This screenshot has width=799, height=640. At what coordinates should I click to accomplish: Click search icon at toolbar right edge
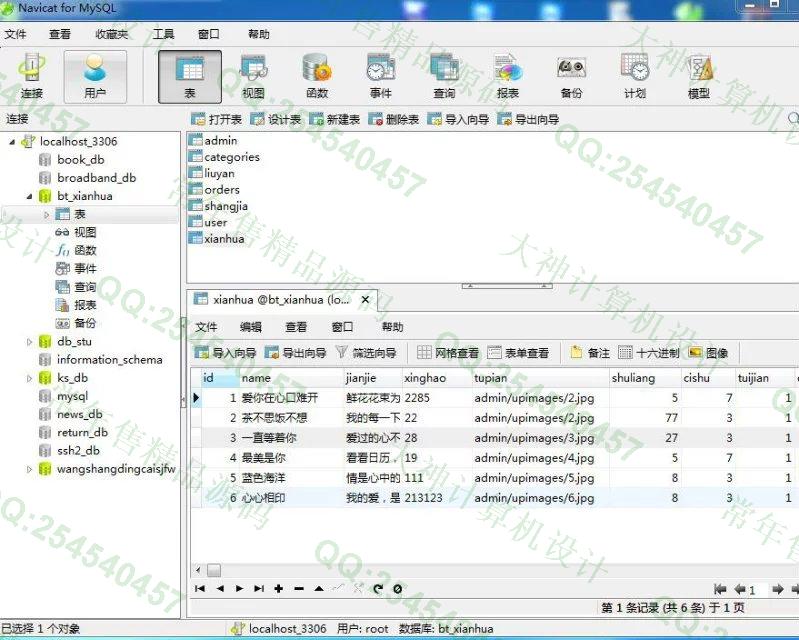point(793,118)
